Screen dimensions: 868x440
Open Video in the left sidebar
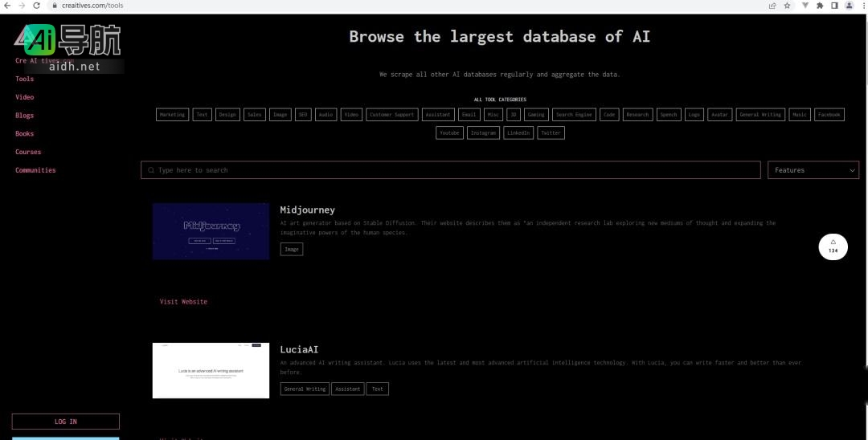coord(24,97)
